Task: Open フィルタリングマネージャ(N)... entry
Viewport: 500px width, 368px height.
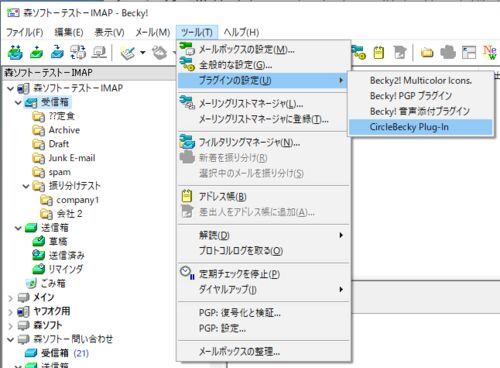Action: point(264,143)
